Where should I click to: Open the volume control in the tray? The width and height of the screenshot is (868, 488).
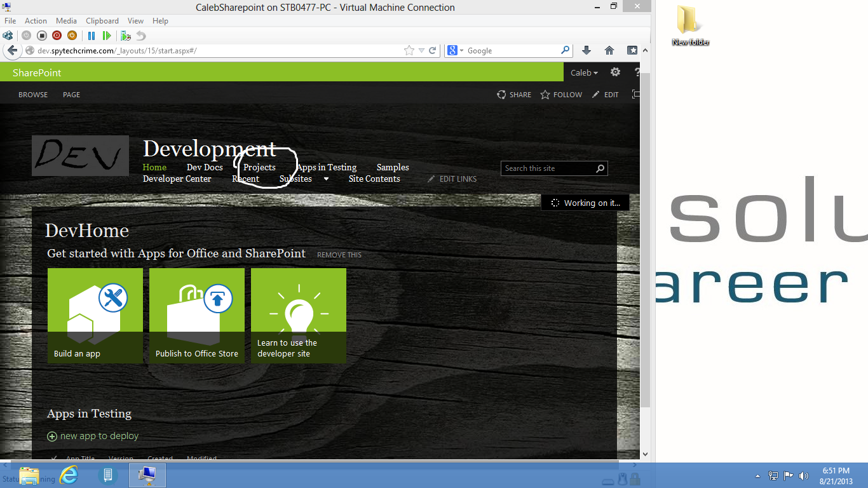(804, 476)
